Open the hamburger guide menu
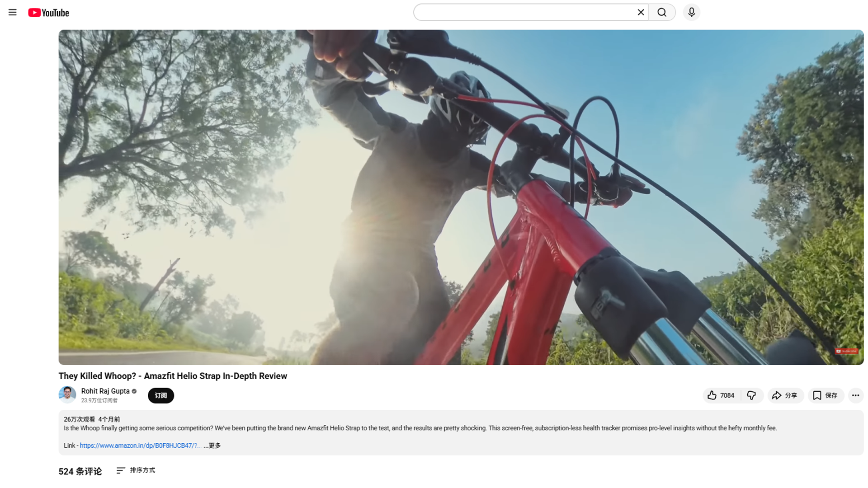The image size is (868, 488). (x=12, y=13)
